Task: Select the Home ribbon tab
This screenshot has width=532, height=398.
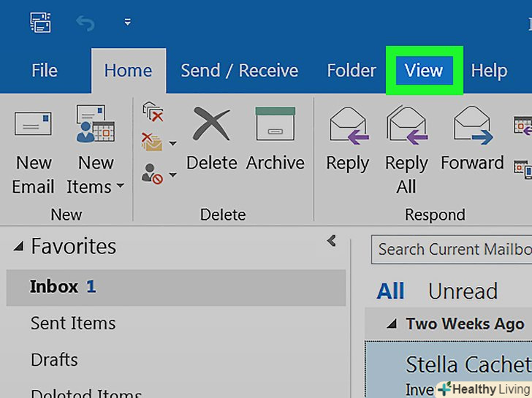Action: point(129,71)
